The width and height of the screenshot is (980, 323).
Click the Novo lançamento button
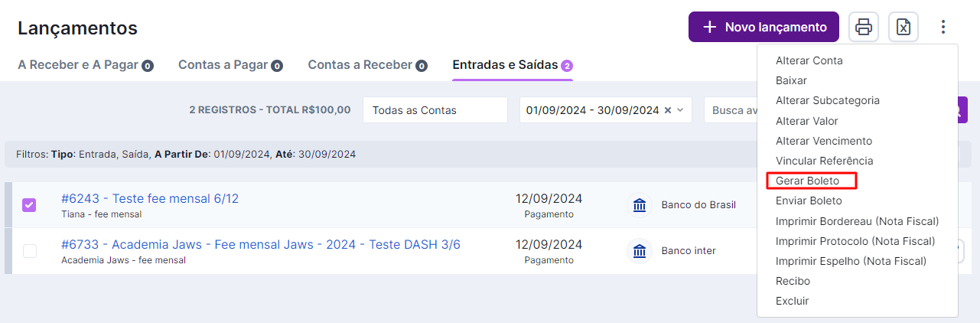[x=763, y=27]
